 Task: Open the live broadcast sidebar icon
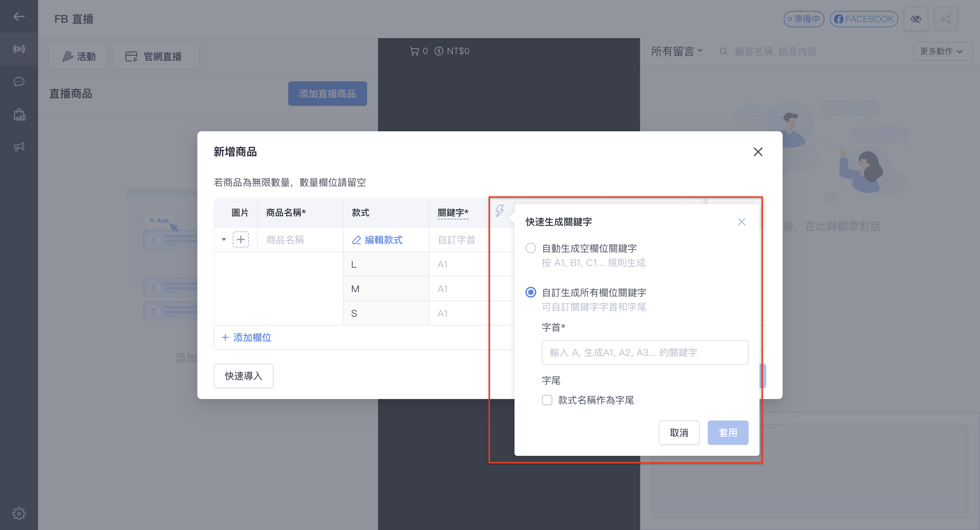click(x=19, y=49)
